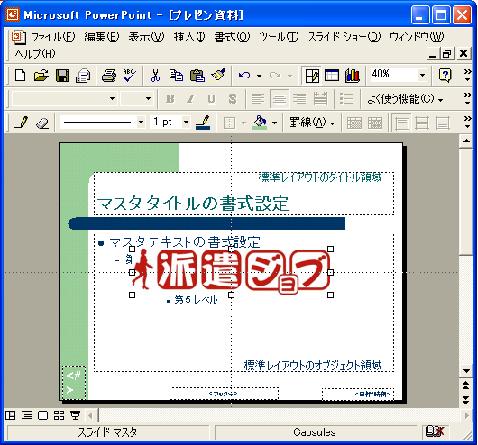Click the Format Painter brush icon
Viewport: 478px width, 445px height.
(x=218, y=76)
